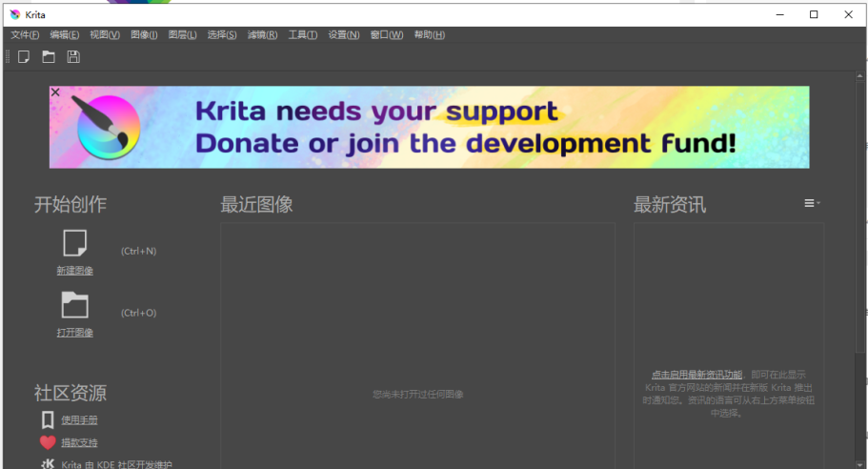Expand the news settings hamburger dropdown
The image size is (868, 469).
tap(812, 203)
